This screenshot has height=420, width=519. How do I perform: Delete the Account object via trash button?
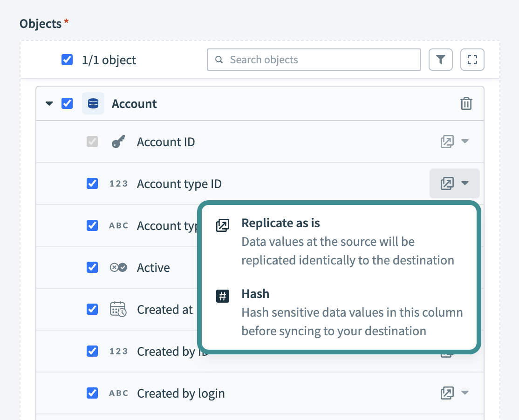[466, 103]
